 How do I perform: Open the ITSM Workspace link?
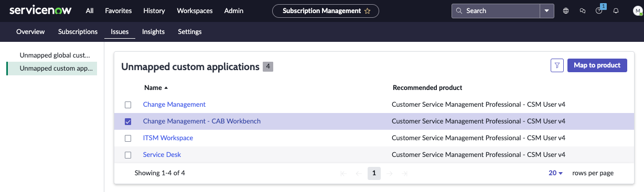[x=168, y=138]
